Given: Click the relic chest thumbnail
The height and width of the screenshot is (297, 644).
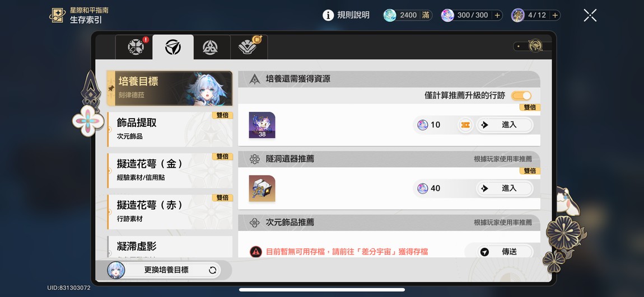Looking at the screenshot, I should pyautogui.click(x=262, y=188).
